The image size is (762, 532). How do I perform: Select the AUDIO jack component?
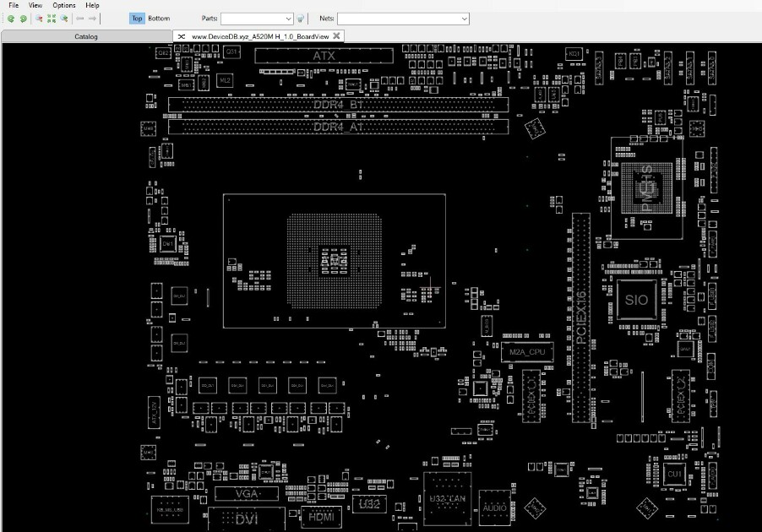click(495, 508)
